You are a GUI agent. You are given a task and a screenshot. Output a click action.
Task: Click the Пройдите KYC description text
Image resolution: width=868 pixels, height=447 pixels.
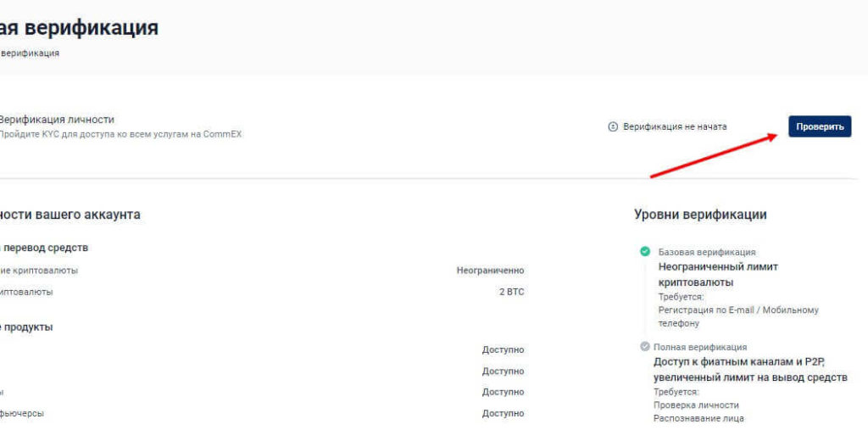(120, 134)
